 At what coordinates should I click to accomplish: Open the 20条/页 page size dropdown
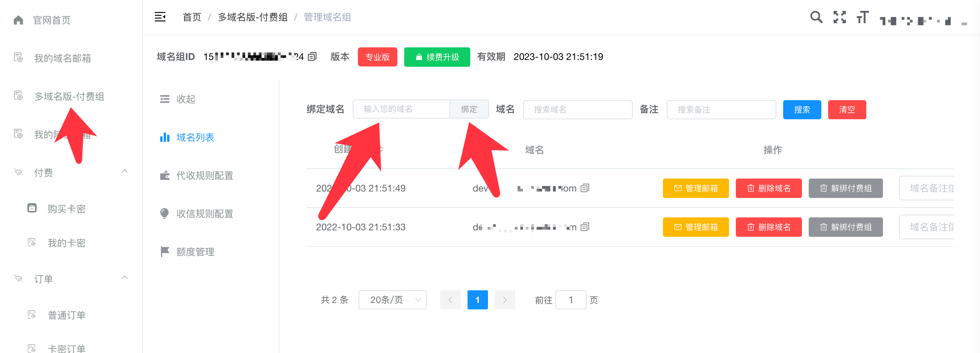(x=392, y=300)
